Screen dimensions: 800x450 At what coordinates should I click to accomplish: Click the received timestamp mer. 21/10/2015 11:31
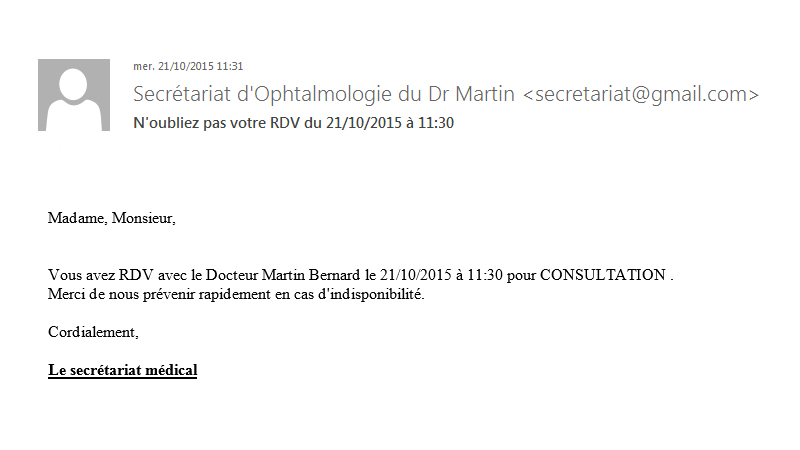[x=188, y=66]
